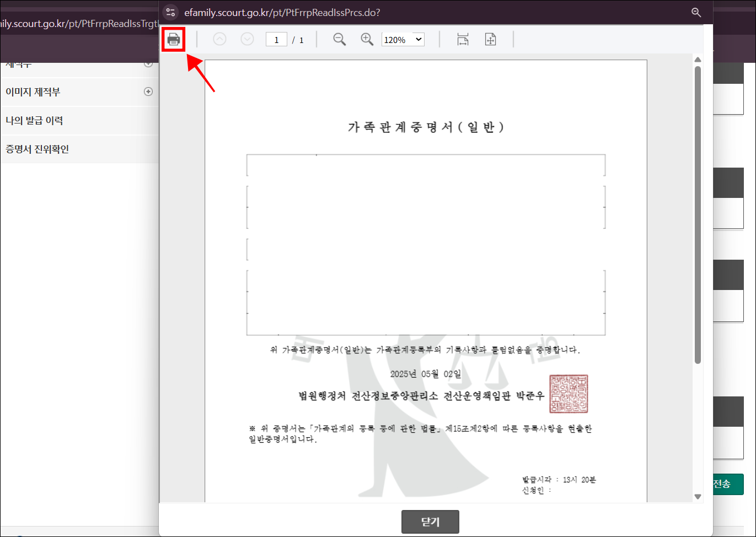Open the 120% zoom level dropdown
This screenshot has width=756, height=537.
(x=403, y=39)
